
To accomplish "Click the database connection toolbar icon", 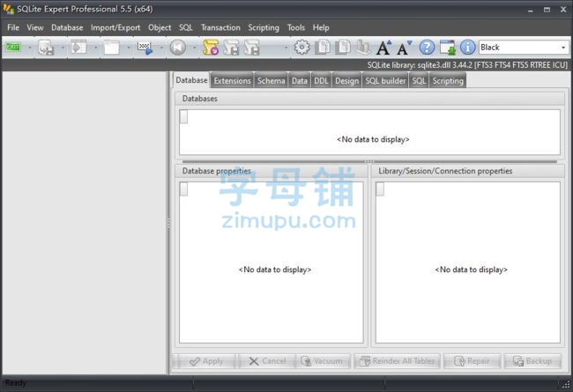I will pos(46,48).
